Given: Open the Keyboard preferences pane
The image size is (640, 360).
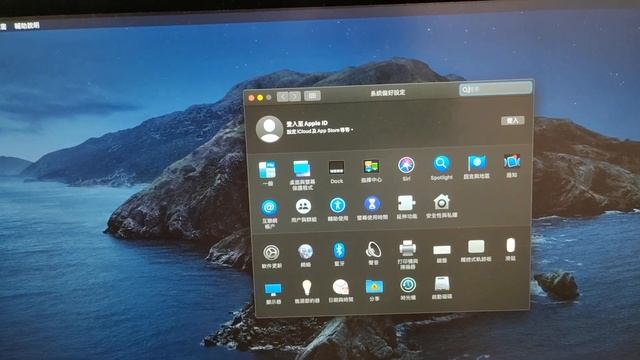Looking at the screenshot, I should pos(442,249).
